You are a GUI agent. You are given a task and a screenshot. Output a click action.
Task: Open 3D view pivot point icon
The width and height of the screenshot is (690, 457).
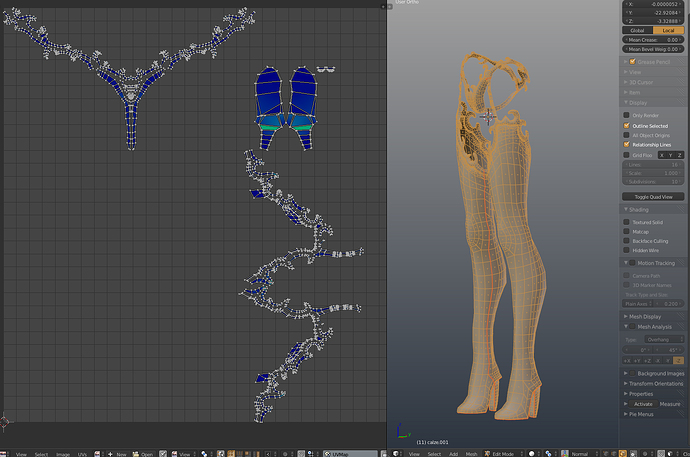coord(548,453)
